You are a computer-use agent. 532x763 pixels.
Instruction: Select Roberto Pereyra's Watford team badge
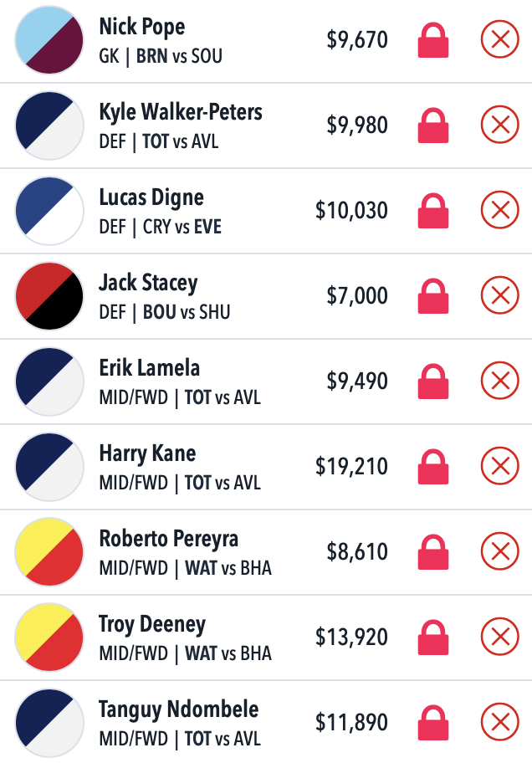[49, 552]
